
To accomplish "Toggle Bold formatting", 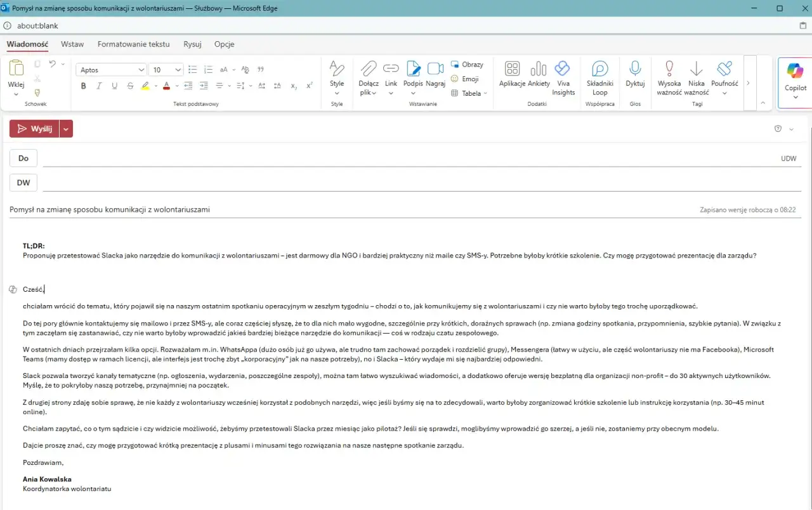I will pyautogui.click(x=83, y=86).
